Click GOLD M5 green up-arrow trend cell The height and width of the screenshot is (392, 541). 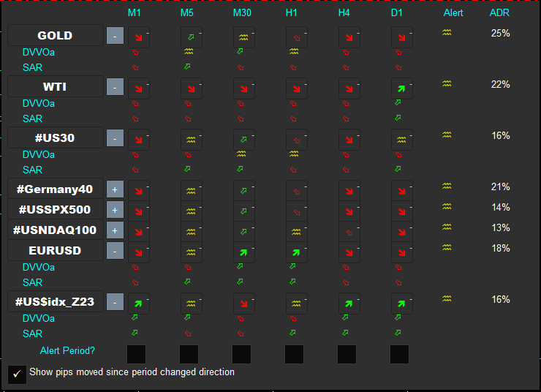(192, 37)
